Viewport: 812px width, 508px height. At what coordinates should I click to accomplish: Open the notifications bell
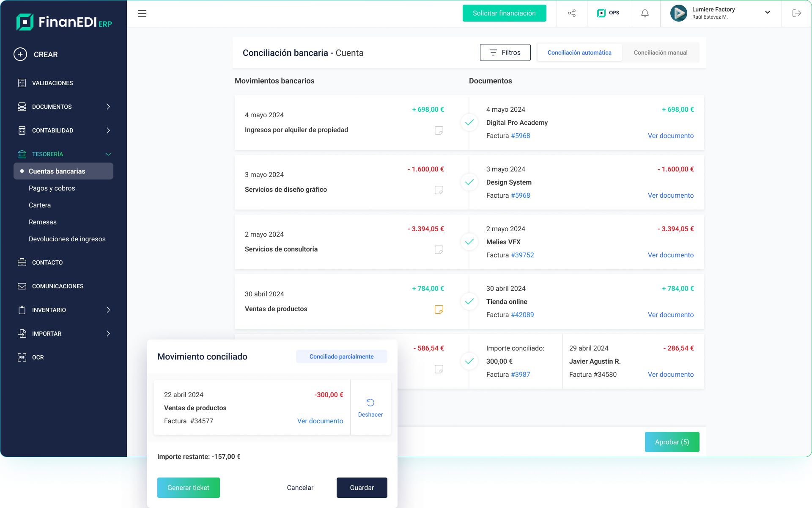(x=645, y=13)
